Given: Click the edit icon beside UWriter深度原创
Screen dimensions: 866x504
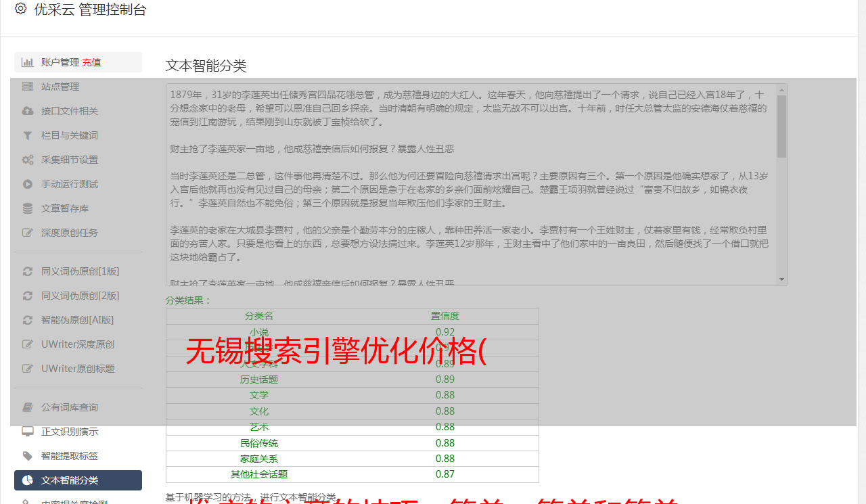Looking at the screenshot, I should pyautogui.click(x=28, y=344).
